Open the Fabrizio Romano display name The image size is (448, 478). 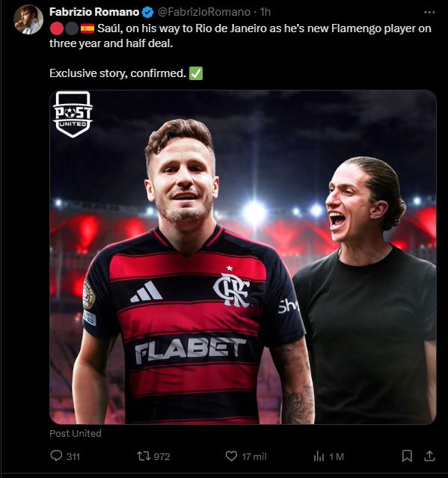(94, 12)
